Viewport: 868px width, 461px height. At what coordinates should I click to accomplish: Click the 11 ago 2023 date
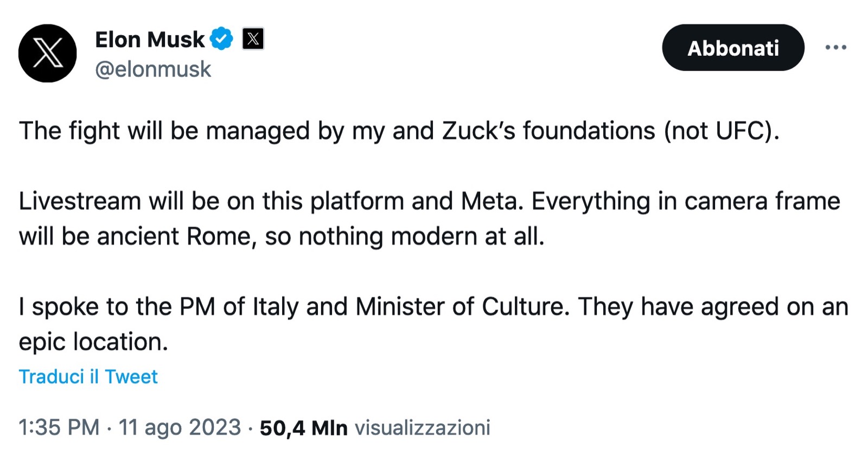[180, 427]
